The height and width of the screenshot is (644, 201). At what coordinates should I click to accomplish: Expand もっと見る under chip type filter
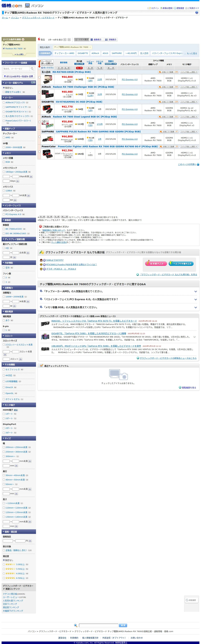[x=19, y=54]
